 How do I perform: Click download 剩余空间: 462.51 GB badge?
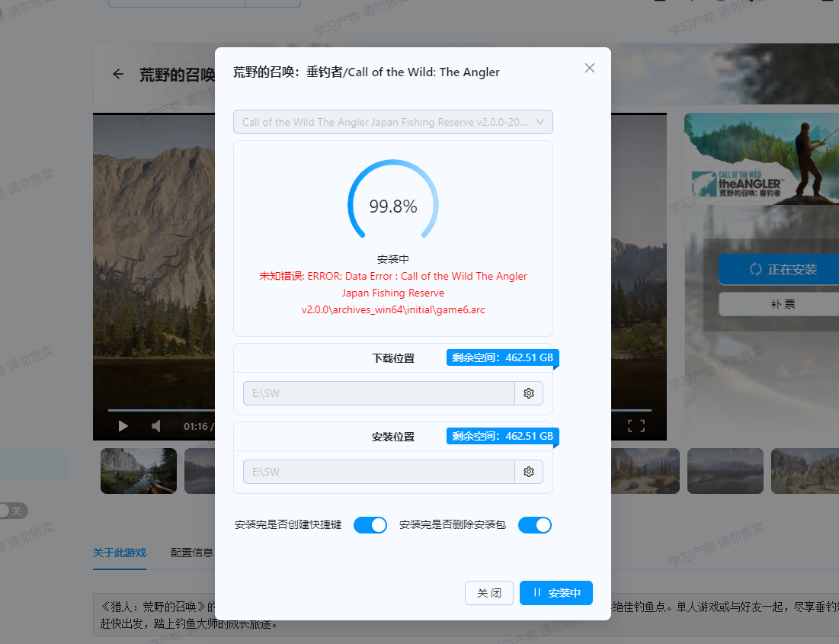tap(502, 357)
